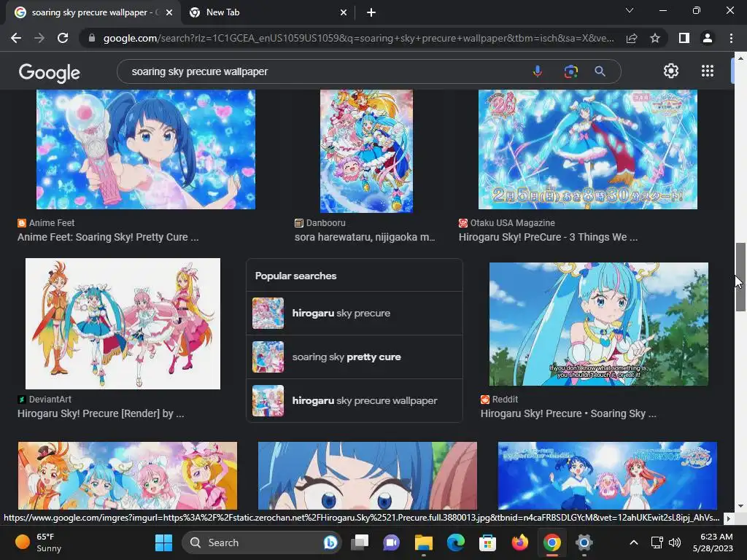Click the taskbar Search box
Screen dimensions: 747x560
point(262,542)
